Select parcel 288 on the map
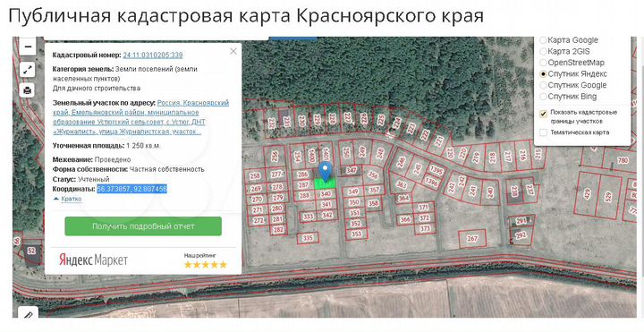Image resolution: width=644 pixels, height=332 pixels. click(304, 196)
